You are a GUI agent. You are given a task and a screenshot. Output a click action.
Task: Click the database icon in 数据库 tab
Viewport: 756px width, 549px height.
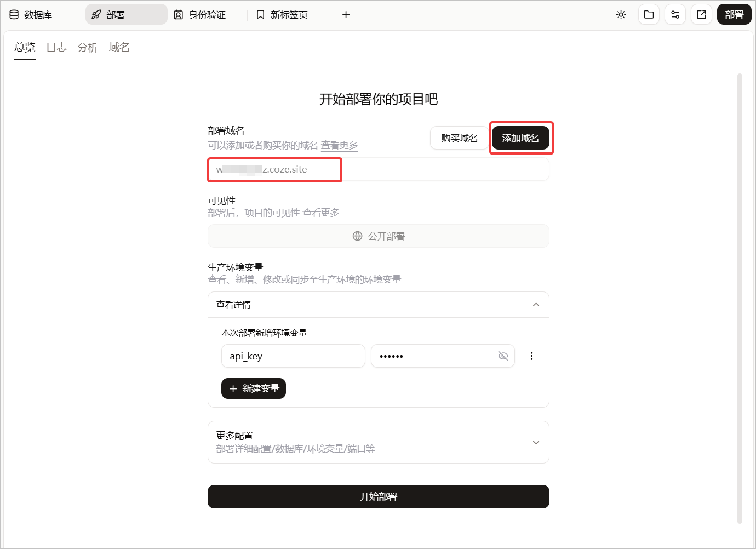(14, 15)
